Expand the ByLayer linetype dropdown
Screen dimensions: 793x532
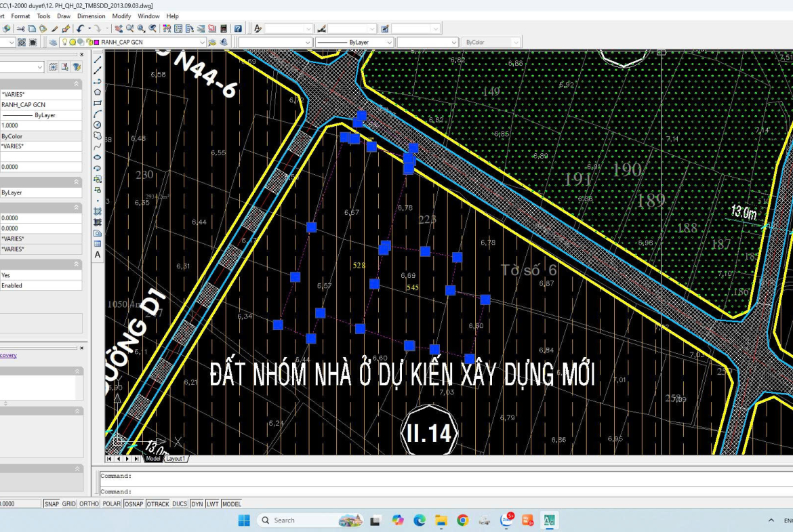click(389, 42)
